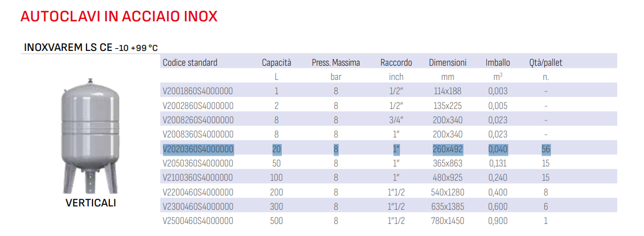644x236 pixels.
Task: Click packaging volume 0,005
Action: [x=498, y=106]
